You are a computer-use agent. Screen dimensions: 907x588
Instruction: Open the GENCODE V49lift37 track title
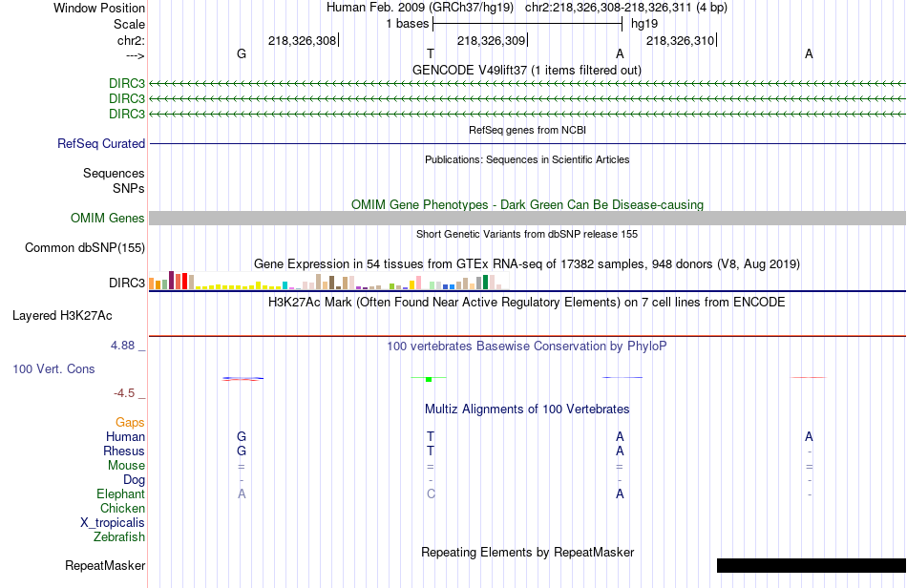(527, 70)
